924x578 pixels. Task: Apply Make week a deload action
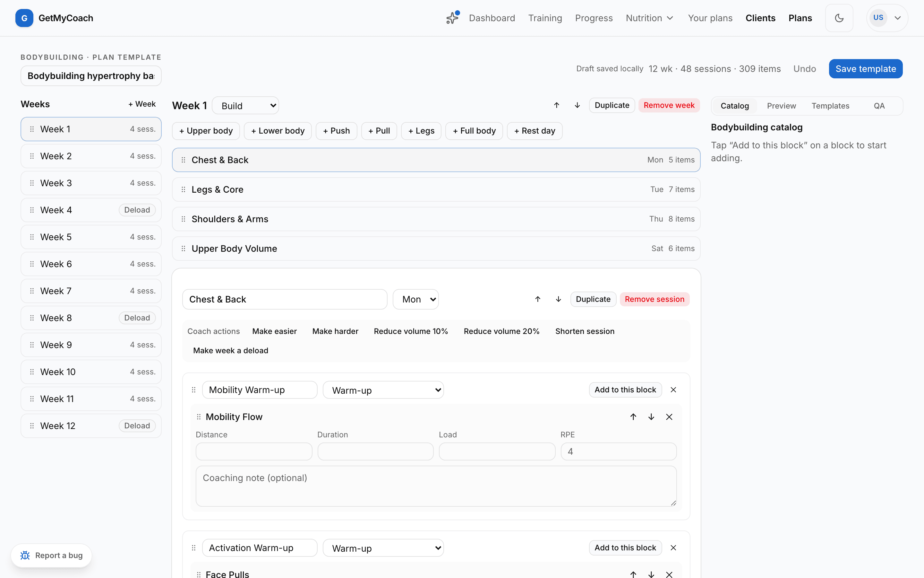point(231,351)
